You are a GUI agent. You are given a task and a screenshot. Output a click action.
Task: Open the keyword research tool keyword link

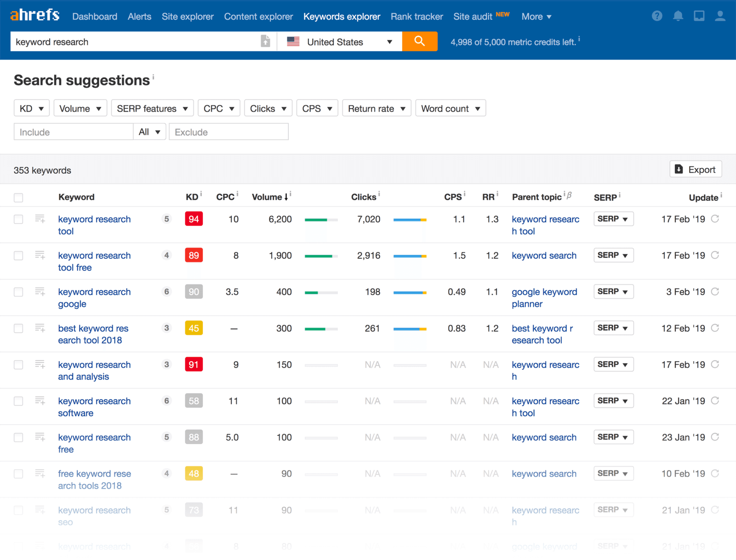click(94, 225)
